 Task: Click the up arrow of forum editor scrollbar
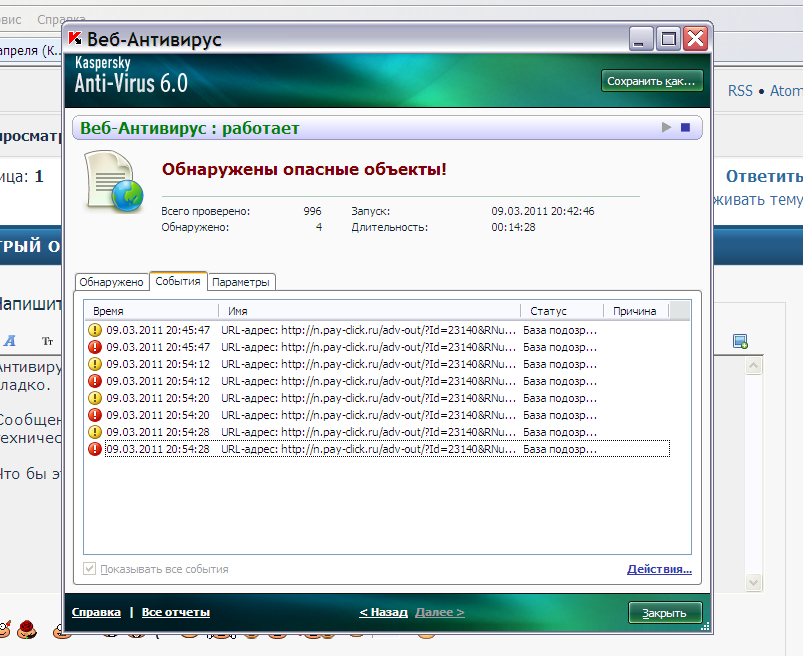point(753,366)
